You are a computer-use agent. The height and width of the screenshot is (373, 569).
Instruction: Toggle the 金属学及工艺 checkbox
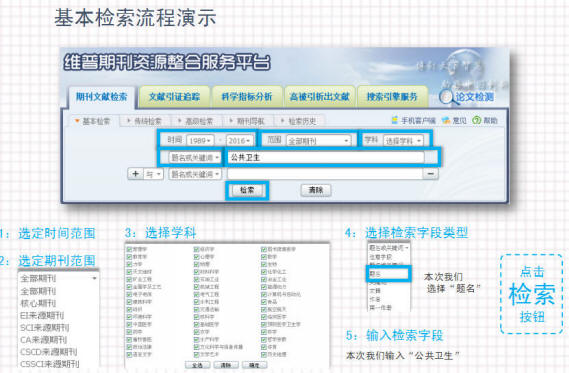coord(129,287)
